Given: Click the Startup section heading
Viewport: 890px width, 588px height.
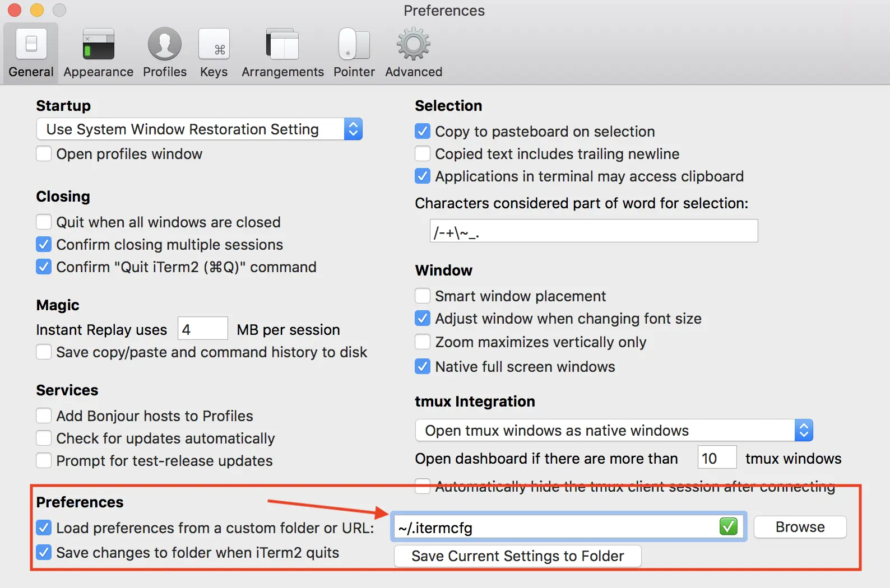Looking at the screenshot, I should [63, 106].
